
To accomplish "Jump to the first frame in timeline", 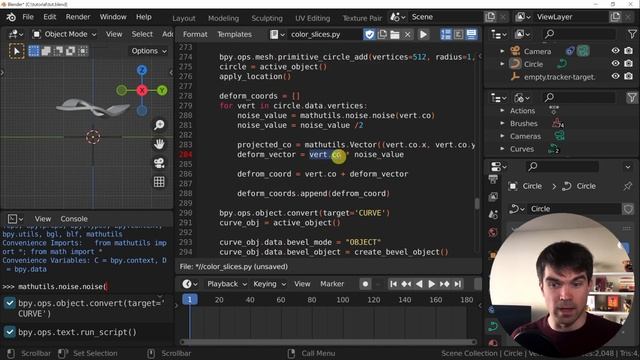I will tap(393, 284).
